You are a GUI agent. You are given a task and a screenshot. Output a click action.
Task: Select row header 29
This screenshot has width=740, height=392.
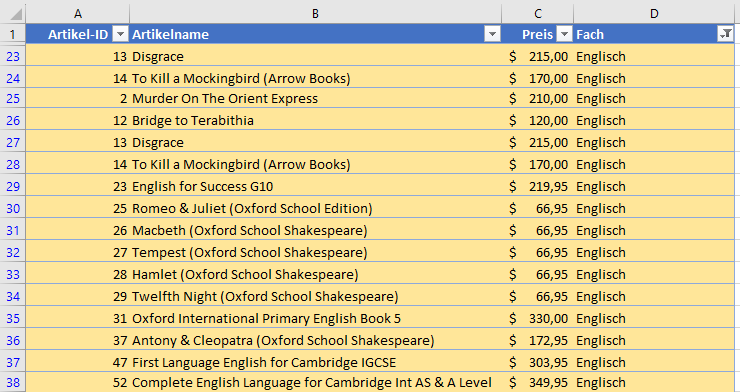point(13,186)
